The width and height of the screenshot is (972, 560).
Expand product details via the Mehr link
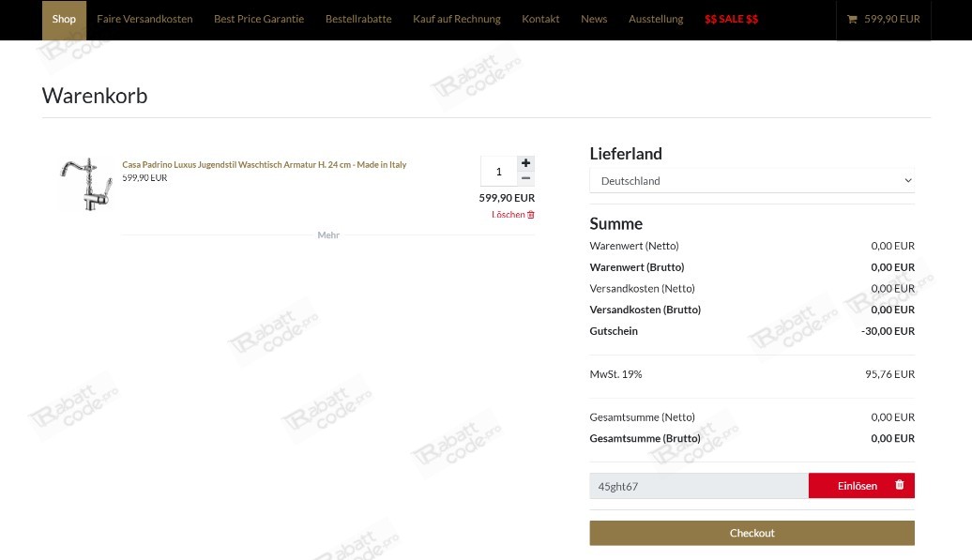coord(328,235)
